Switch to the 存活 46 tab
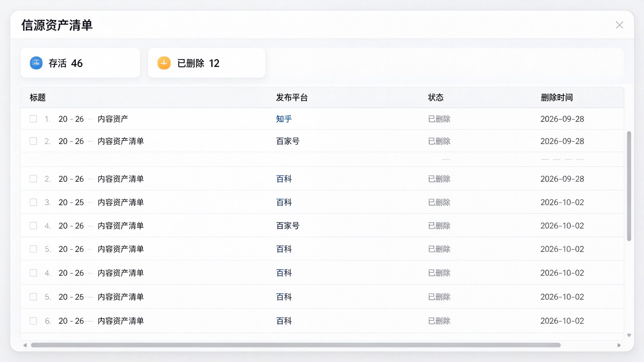 [x=80, y=63]
